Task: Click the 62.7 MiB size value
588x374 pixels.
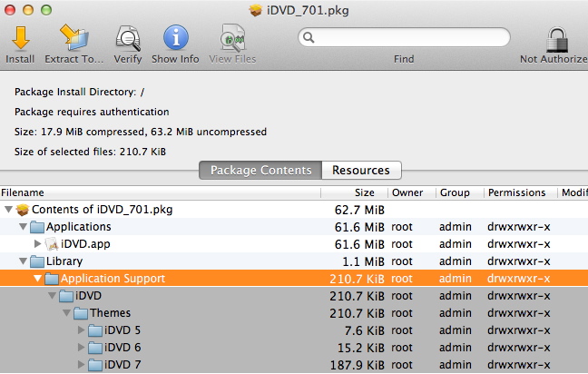Action: 359,210
